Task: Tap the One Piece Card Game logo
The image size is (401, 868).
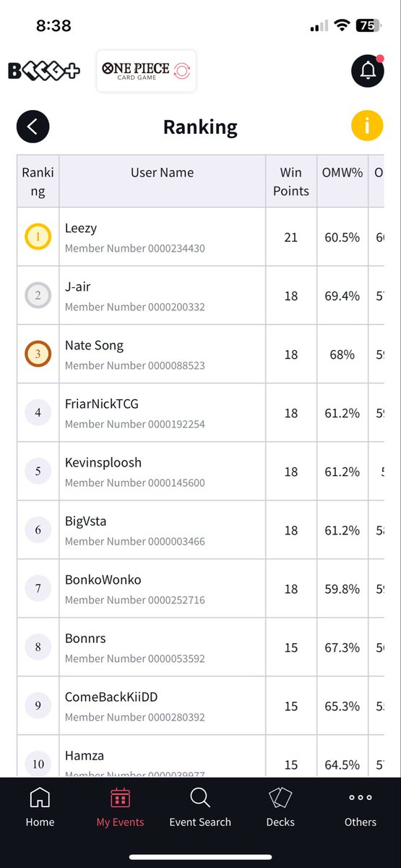Action: (146, 71)
